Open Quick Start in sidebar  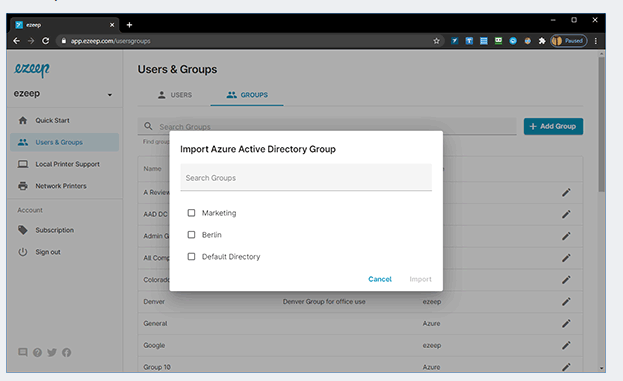52,120
